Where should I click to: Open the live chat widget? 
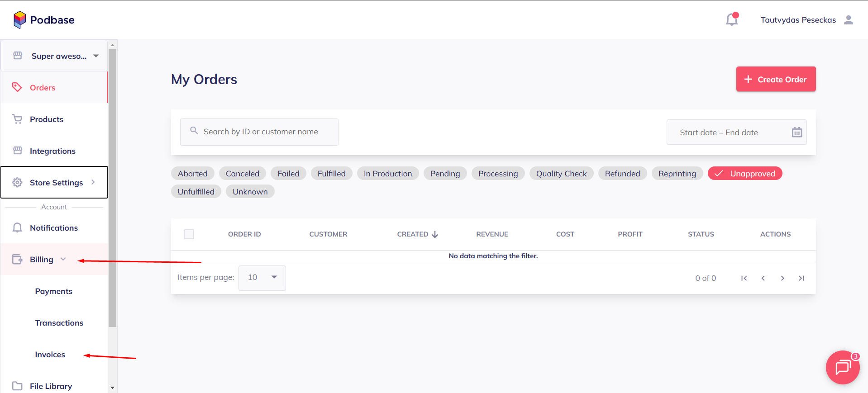click(x=842, y=367)
